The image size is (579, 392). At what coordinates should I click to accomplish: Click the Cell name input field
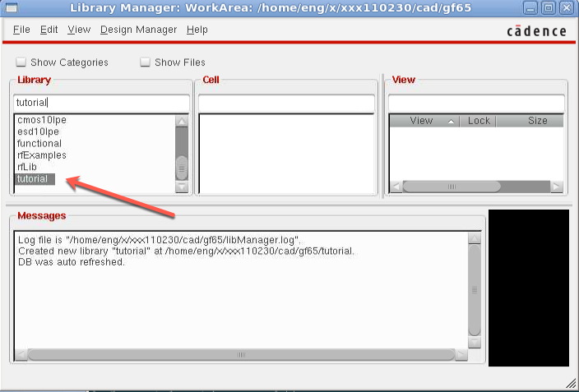(289, 104)
